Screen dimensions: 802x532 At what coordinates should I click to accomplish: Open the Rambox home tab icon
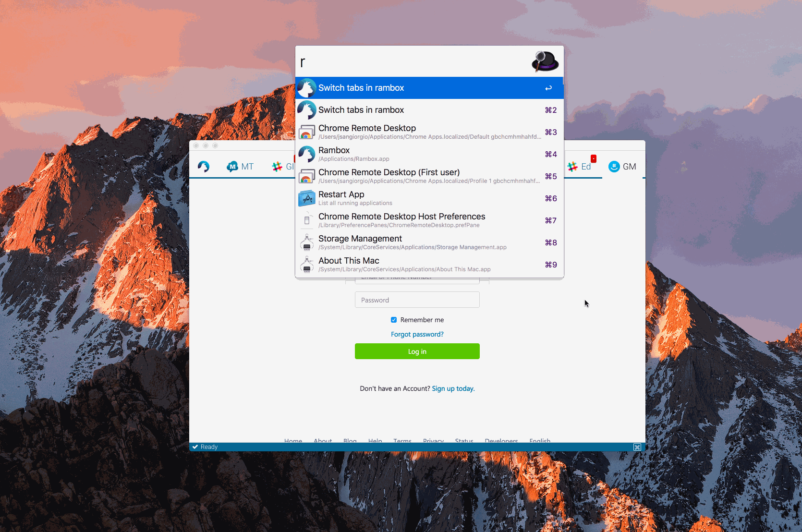click(204, 167)
